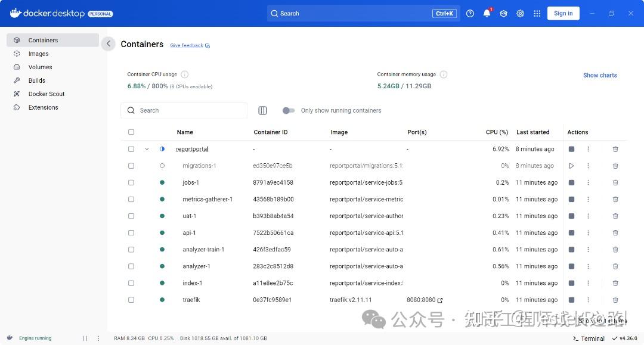Select all containers via header checkbox

131,132
